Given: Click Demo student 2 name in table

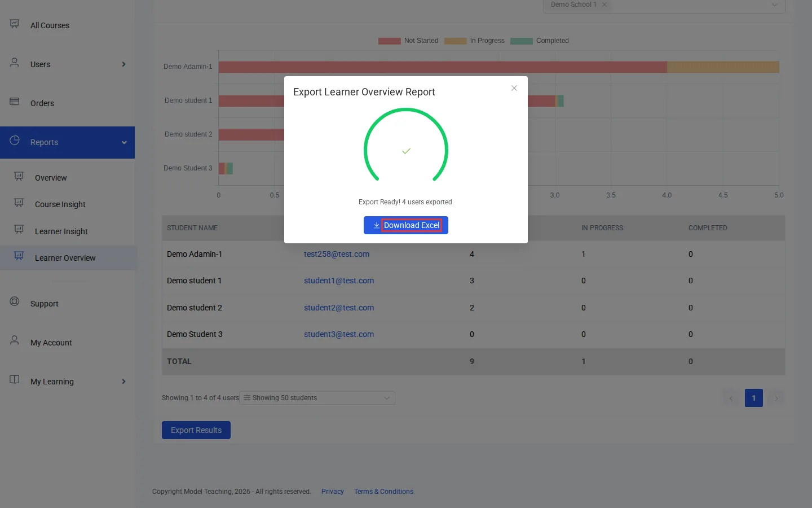Looking at the screenshot, I should click(195, 308).
